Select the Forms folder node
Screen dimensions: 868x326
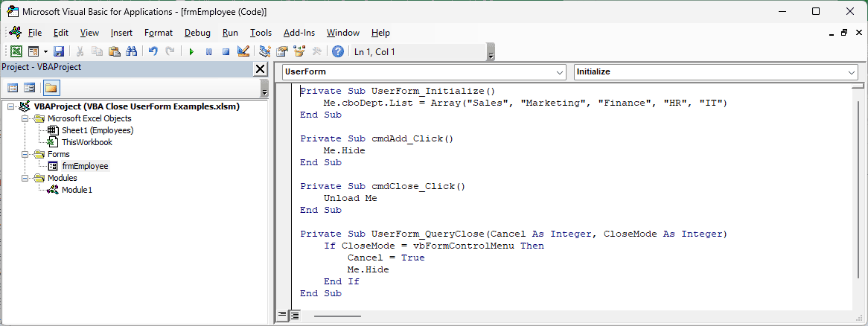[x=59, y=154]
